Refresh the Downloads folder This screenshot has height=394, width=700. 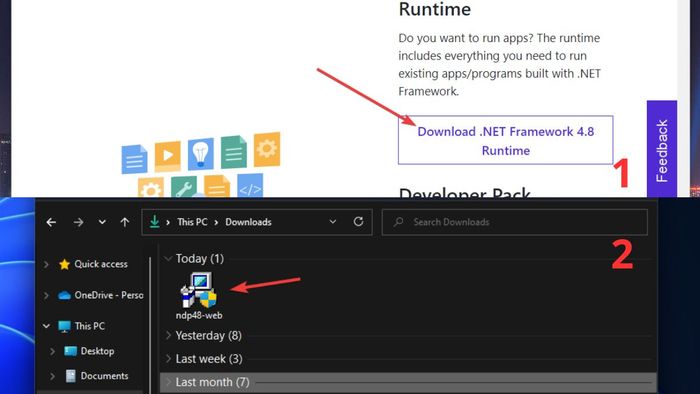pyautogui.click(x=358, y=221)
